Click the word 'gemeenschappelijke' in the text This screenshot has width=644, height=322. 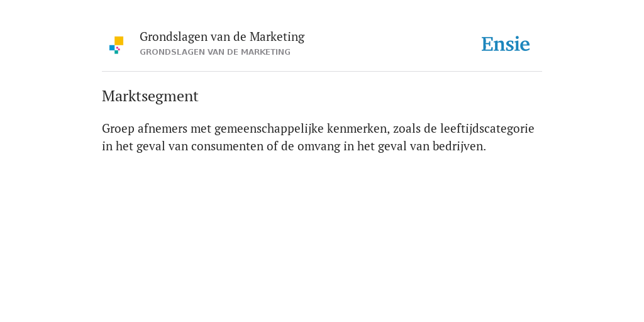click(269, 129)
